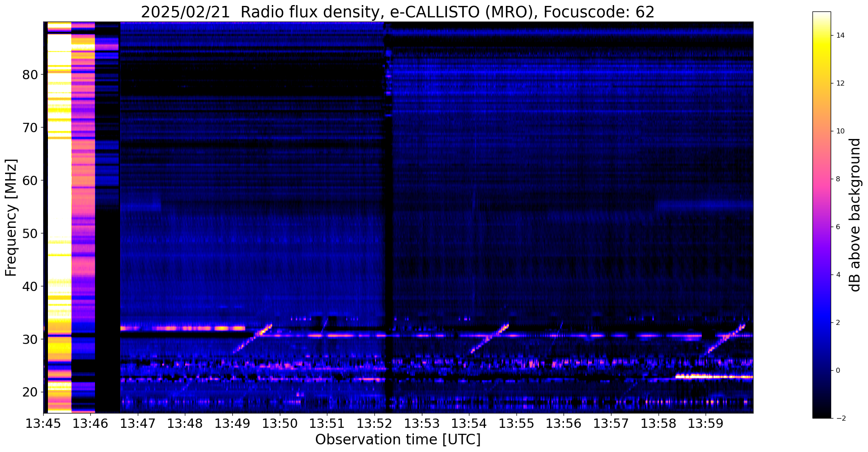Click the 13:59 time tick label

(706, 423)
